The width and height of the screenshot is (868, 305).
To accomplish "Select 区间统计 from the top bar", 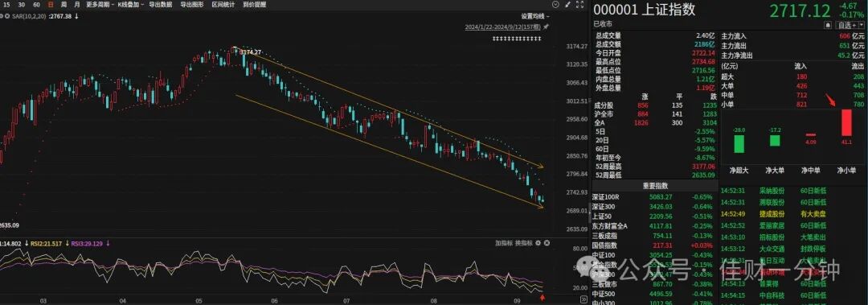I will pyautogui.click(x=223, y=5).
